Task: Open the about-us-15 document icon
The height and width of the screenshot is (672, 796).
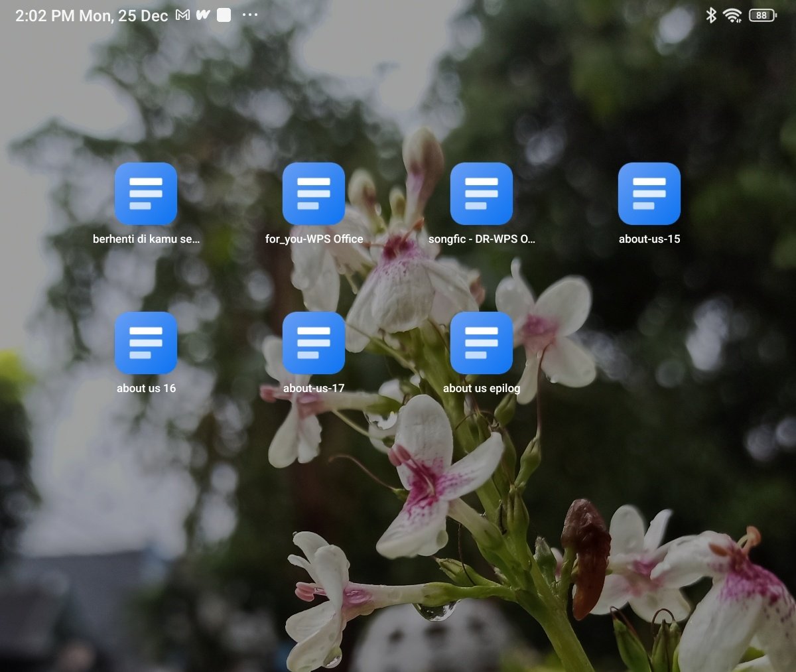Action: (x=649, y=194)
